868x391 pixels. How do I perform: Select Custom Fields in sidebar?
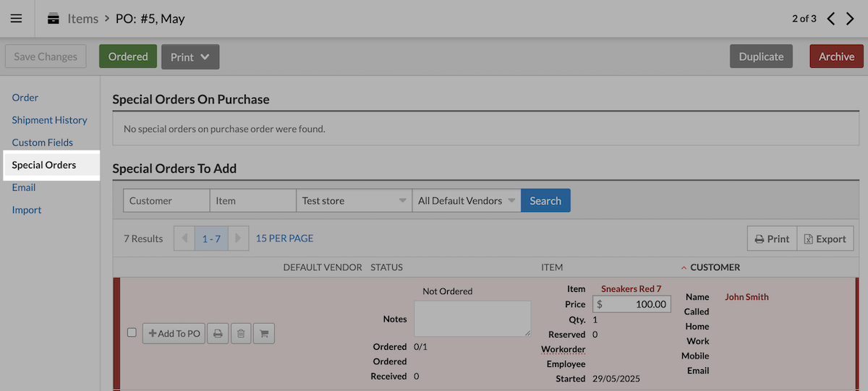point(43,142)
